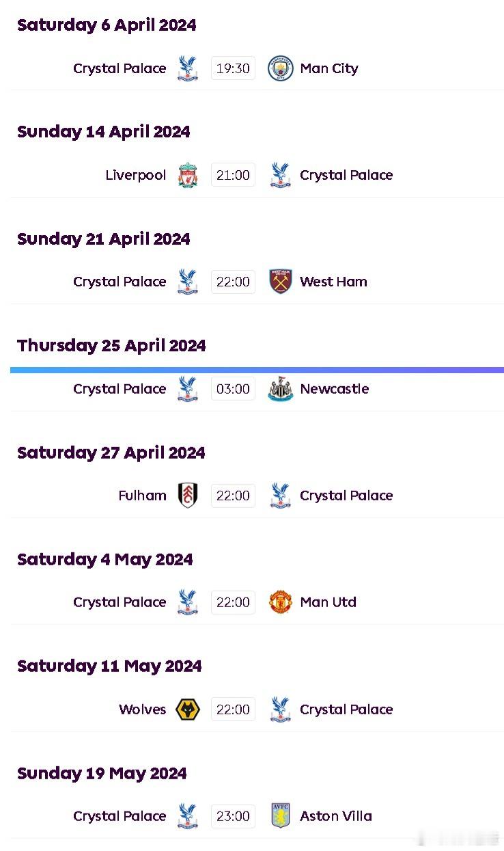Open the Wolves team name link
The width and height of the screenshot is (504, 851).
pyautogui.click(x=142, y=710)
